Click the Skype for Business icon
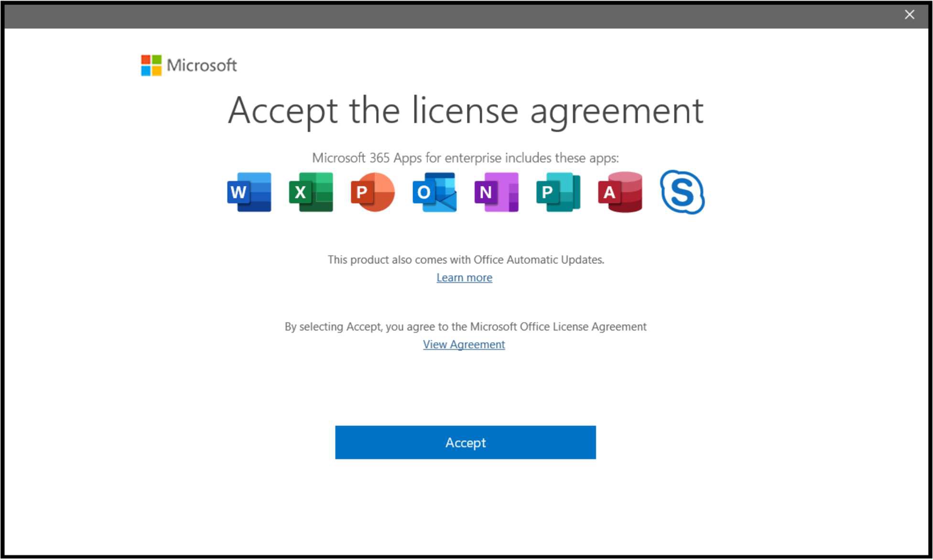 pyautogui.click(x=682, y=192)
